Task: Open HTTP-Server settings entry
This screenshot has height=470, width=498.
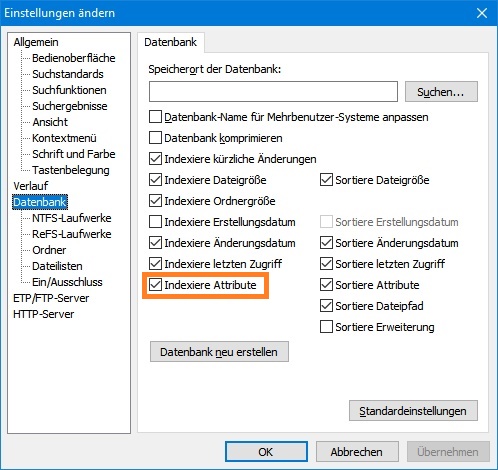Action: click(x=44, y=314)
